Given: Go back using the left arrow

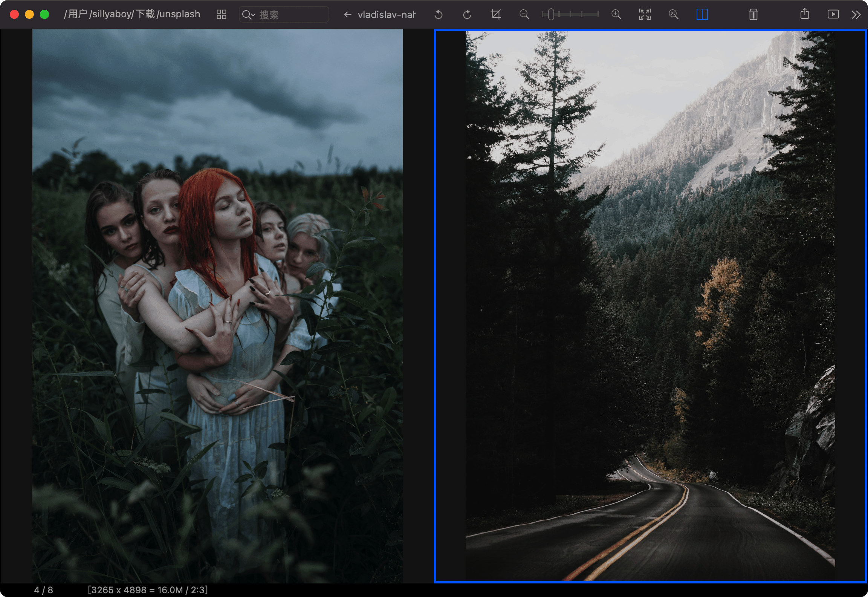Looking at the screenshot, I should [347, 15].
